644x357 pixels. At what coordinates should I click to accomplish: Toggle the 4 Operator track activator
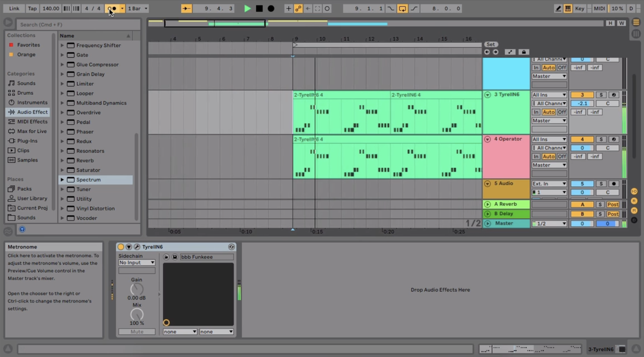582,139
